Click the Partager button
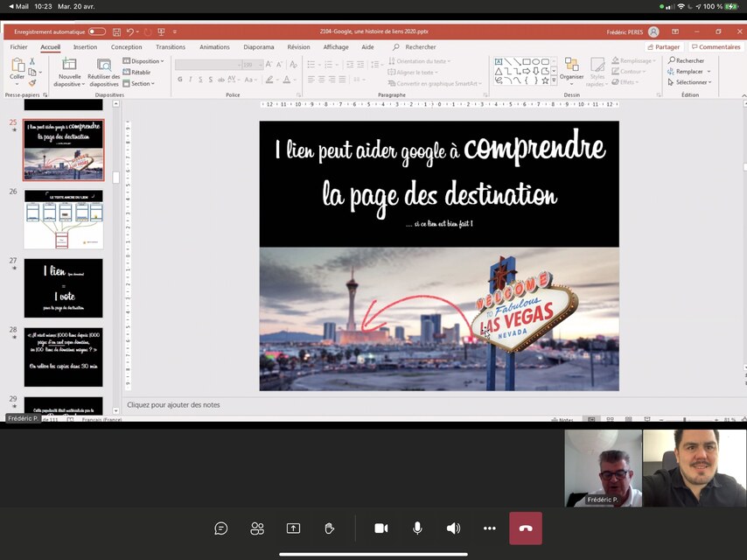 click(x=664, y=46)
